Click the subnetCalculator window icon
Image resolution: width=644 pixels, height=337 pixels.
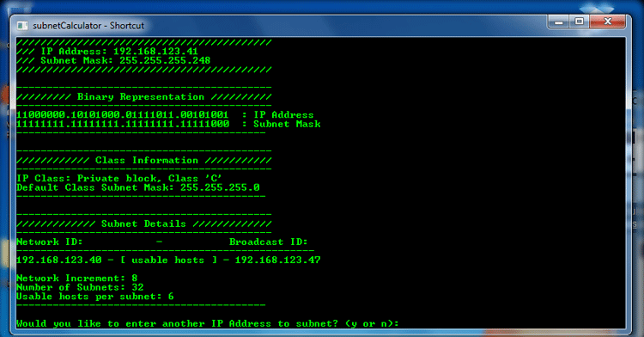[22, 26]
